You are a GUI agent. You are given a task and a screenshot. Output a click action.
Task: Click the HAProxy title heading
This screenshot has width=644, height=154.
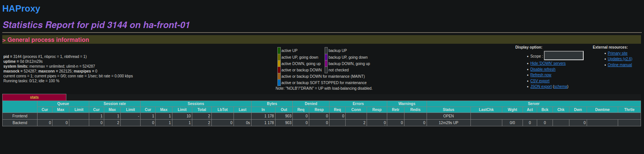click(21, 9)
